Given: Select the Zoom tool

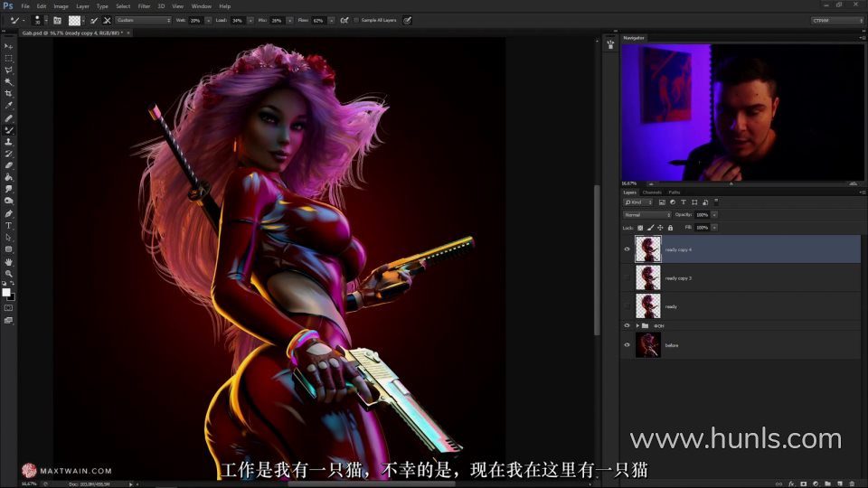Looking at the screenshot, I should click(x=8, y=273).
